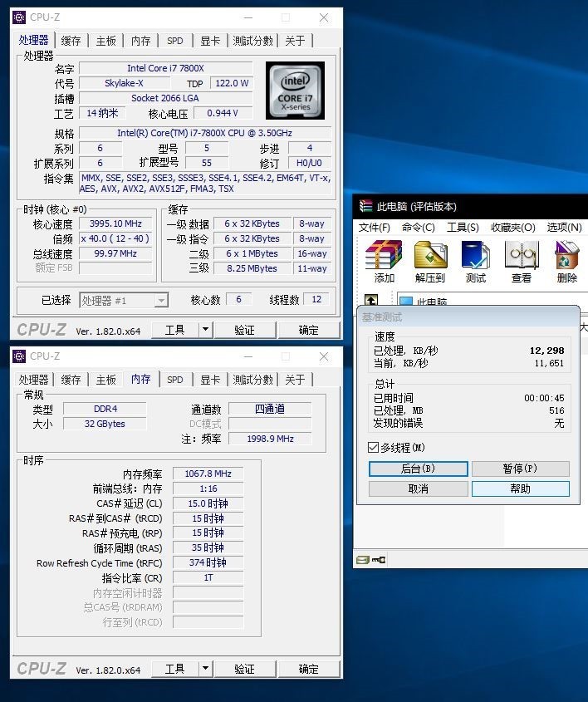Switch to SPD tab in bottom CPU-Z

tap(175, 380)
